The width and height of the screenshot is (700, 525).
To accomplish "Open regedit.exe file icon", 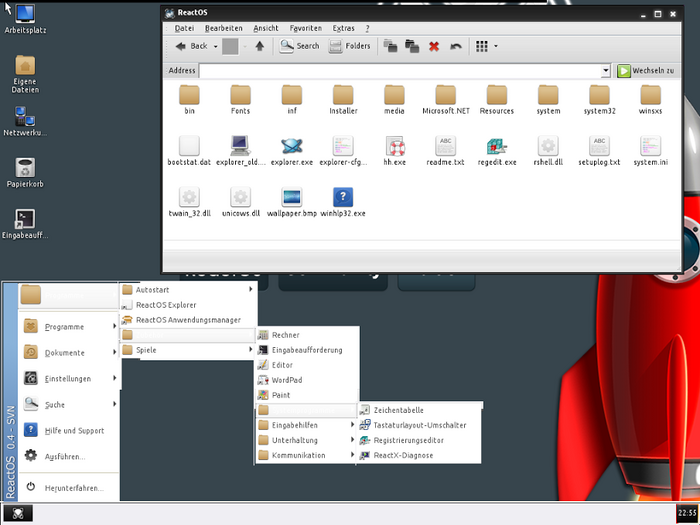I will coord(496,146).
